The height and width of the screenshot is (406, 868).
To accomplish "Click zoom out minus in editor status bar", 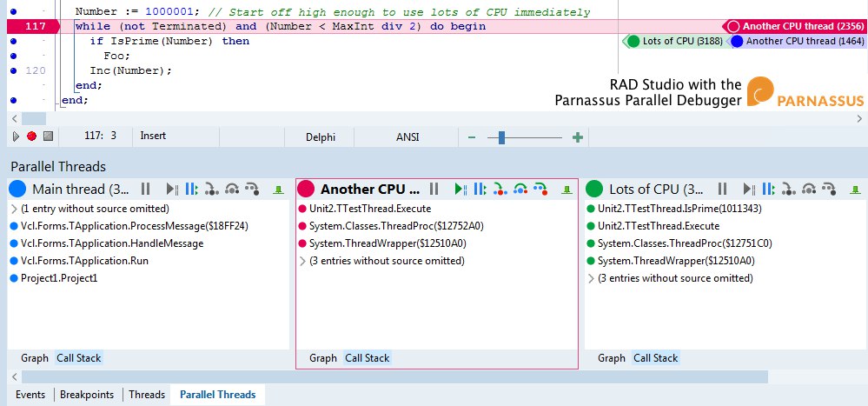I will pyautogui.click(x=472, y=137).
